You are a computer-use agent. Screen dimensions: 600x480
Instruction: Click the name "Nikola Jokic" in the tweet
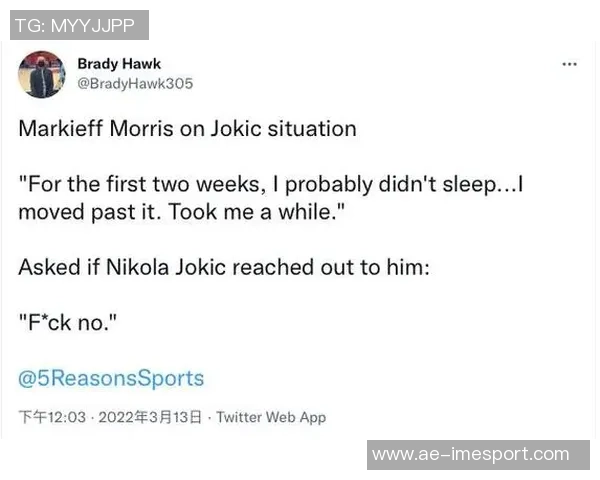164,268
